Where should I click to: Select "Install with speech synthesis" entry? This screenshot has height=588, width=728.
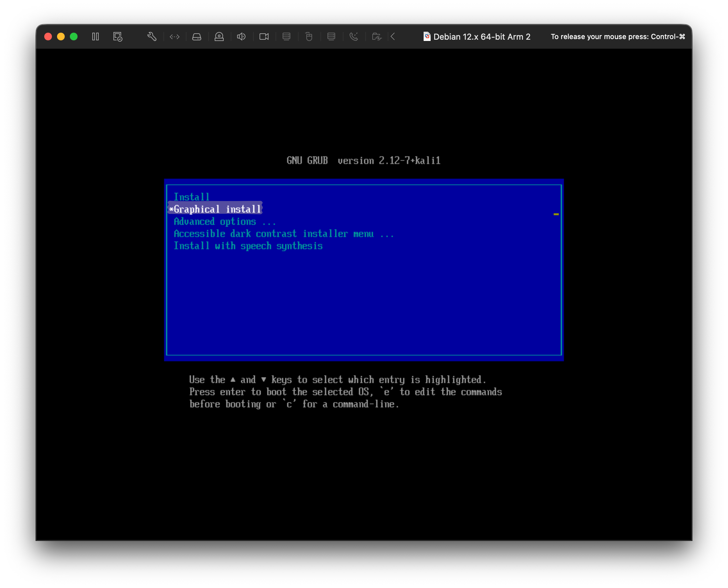pos(248,246)
